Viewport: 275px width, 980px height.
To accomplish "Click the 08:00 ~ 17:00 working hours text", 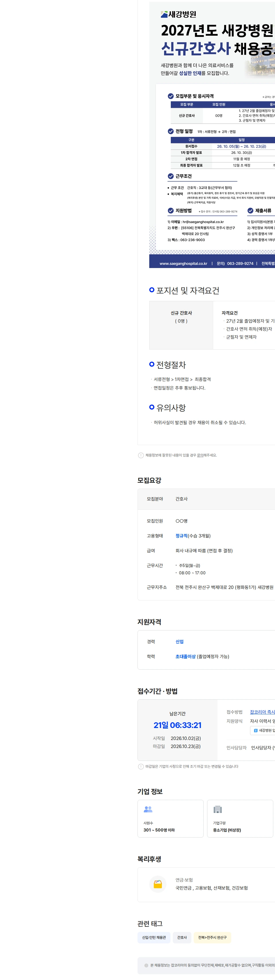I will [x=192, y=573].
